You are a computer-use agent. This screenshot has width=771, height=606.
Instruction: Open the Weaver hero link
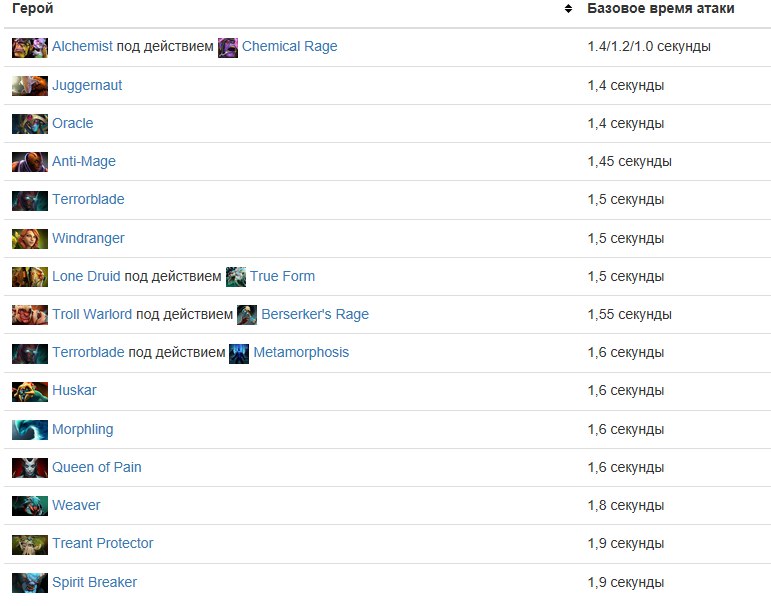click(76, 505)
